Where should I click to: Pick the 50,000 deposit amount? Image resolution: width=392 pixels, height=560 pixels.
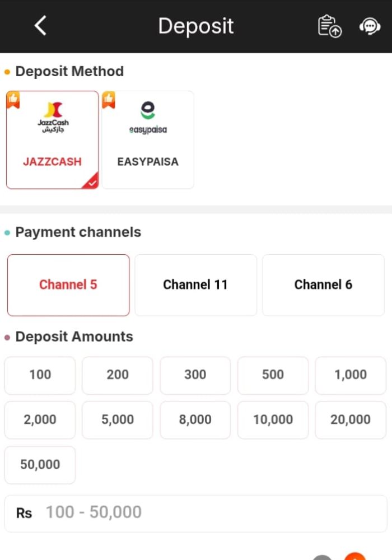point(40,465)
